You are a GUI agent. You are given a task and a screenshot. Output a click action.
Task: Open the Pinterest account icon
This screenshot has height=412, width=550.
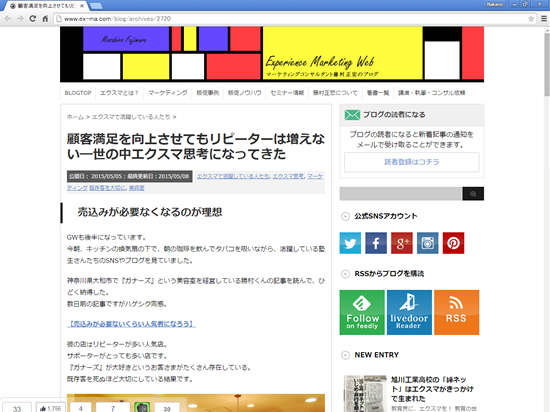click(x=453, y=243)
